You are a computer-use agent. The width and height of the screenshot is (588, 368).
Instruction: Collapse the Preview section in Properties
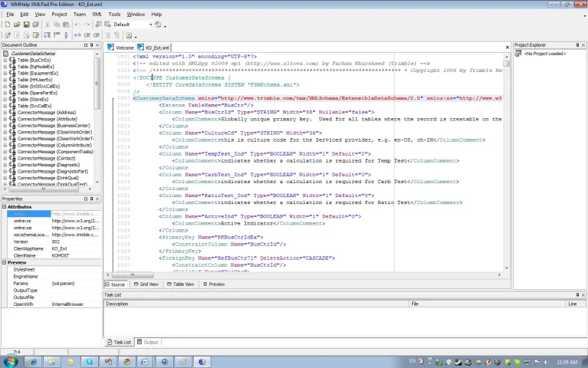(5, 262)
